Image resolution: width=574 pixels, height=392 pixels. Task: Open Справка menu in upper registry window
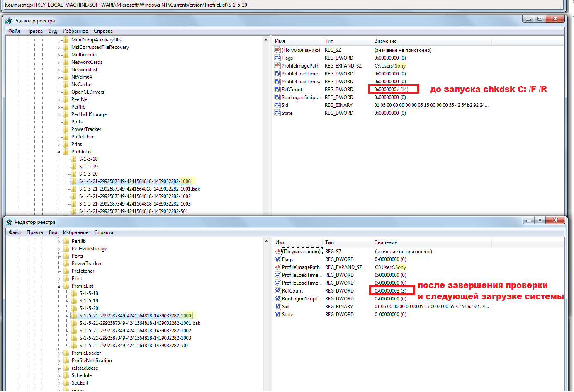(x=103, y=31)
